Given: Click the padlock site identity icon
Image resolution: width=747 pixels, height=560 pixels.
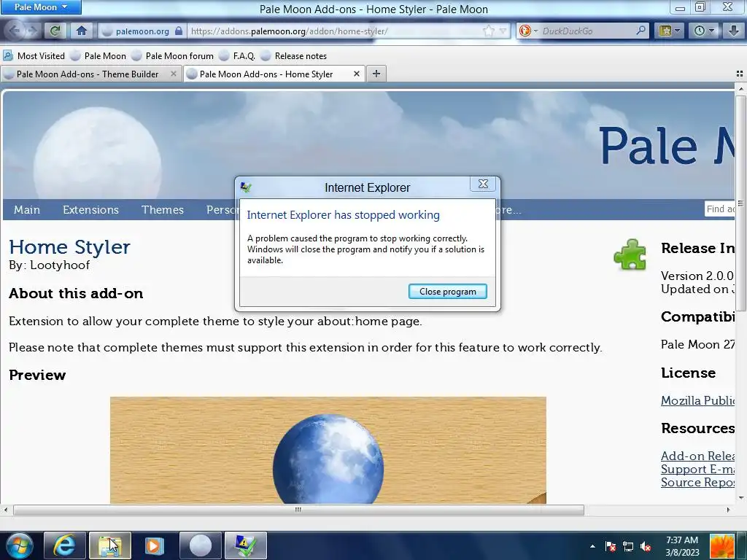Looking at the screenshot, I should tap(179, 31).
